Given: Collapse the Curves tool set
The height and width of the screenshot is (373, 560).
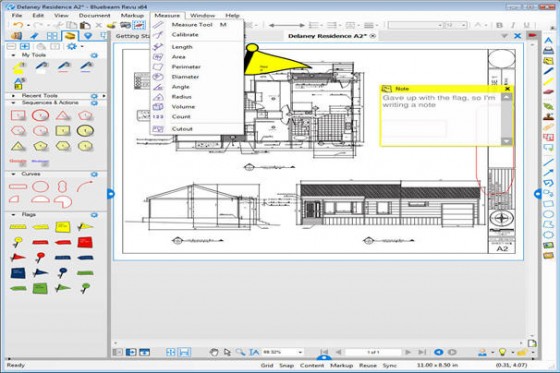Looking at the screenshot, I should (14, 174).
